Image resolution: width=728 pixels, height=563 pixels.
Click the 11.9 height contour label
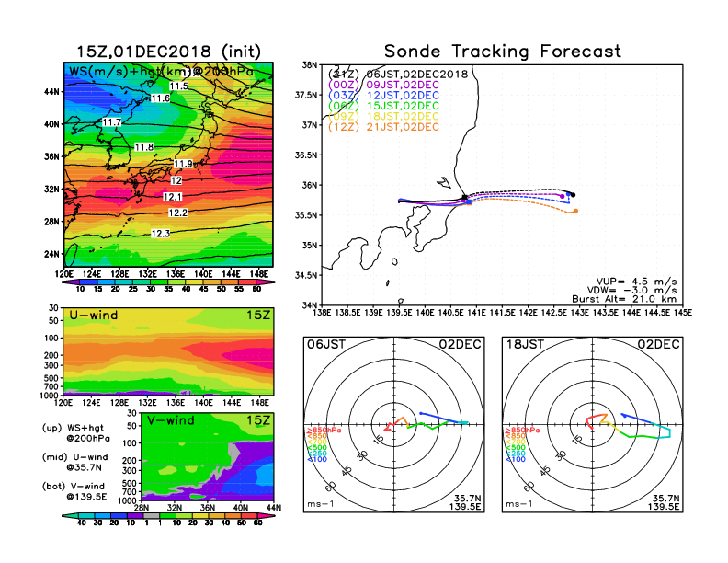click(x=183, y=164)
